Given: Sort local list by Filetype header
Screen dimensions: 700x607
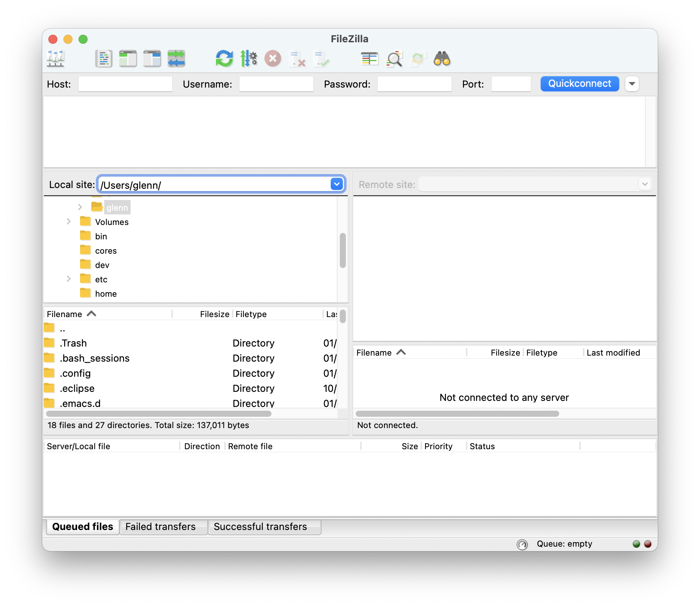Looking at the screenshot, I should [x=278, y=314].
